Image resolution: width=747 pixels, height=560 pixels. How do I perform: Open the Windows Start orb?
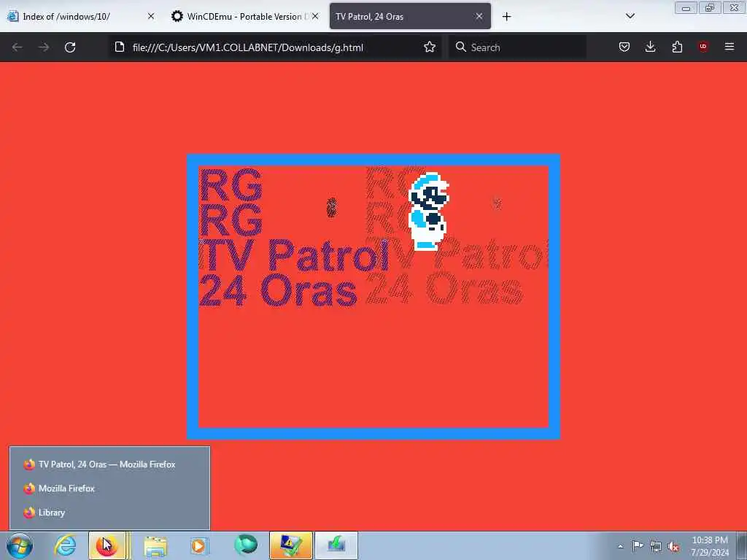(x=20, y=545)
